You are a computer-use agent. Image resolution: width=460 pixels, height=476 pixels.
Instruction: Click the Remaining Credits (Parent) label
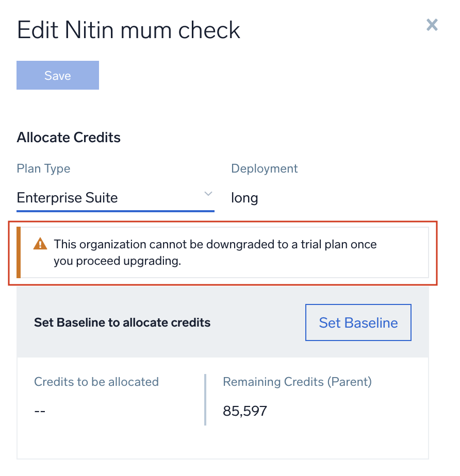point(297,382)
